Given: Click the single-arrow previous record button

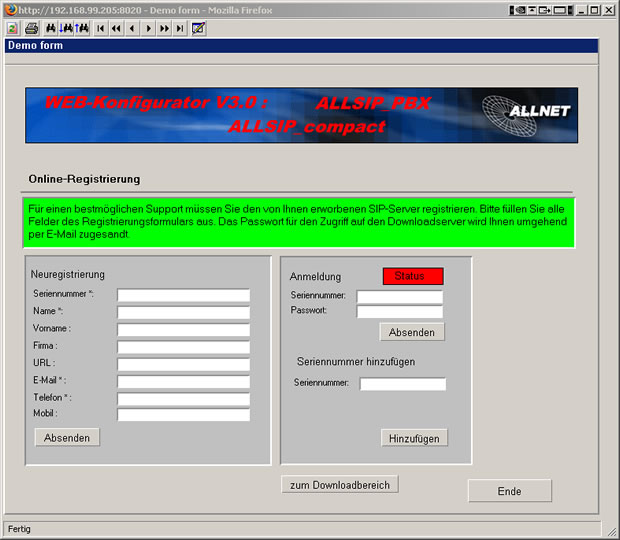Looking at the screenshot, I should (132, 28).
